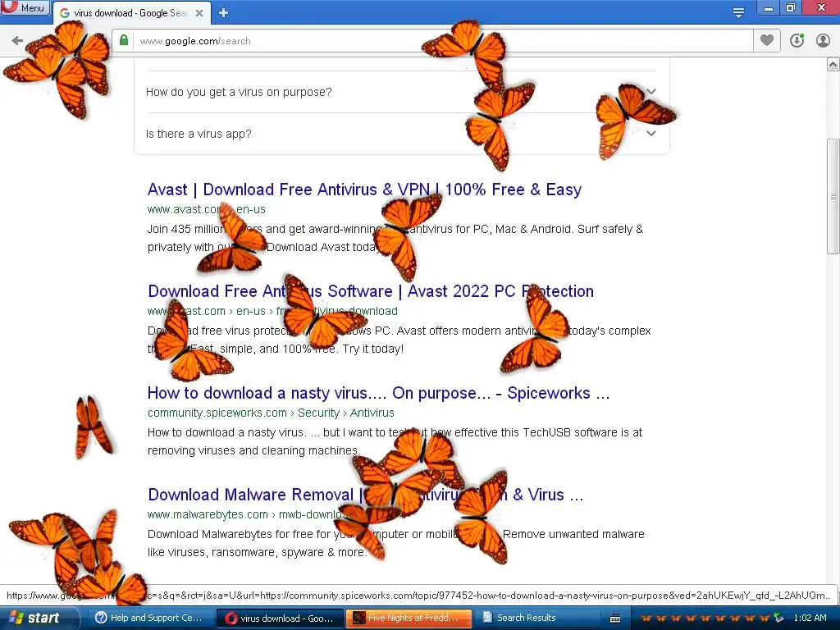Click the community.spiceworks.com breadcrumb URL

pos(271,413)
